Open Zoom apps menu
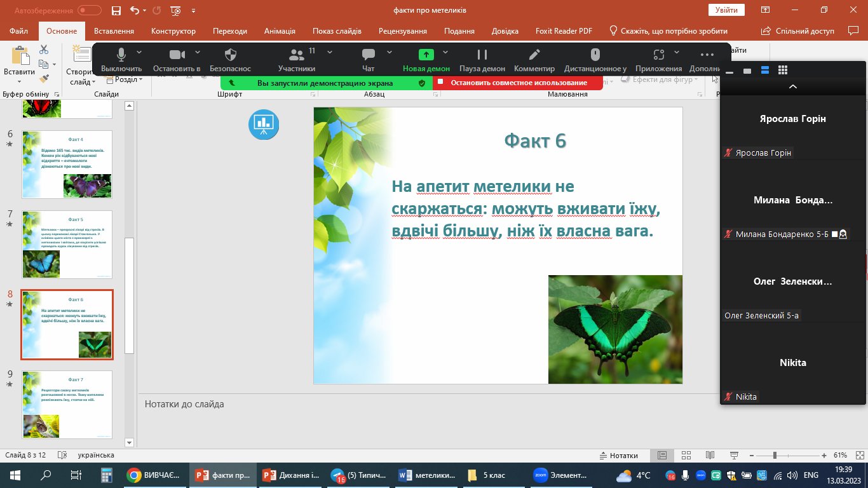868x488 pixels. pos(659,60)
